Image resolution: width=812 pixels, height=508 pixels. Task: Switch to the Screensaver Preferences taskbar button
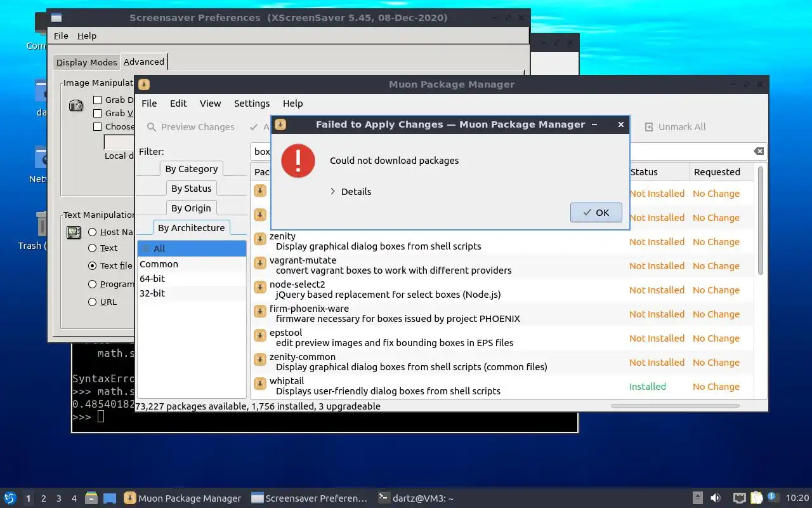click(x=310, y=498)
